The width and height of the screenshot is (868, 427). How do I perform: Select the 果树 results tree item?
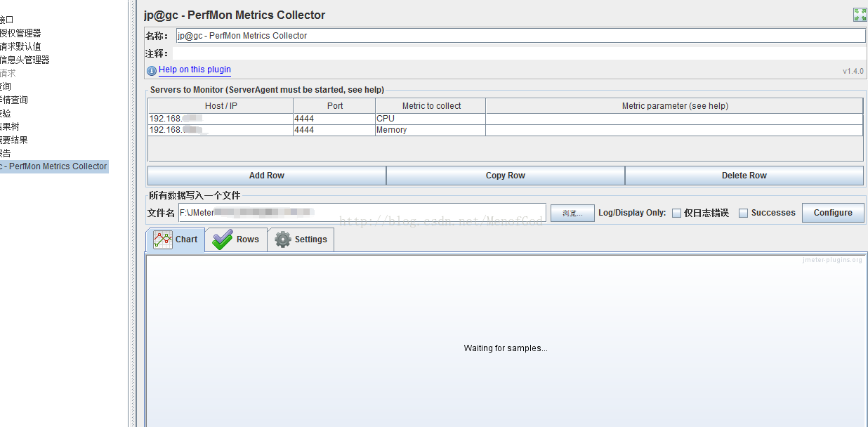(x=10, y=126)
